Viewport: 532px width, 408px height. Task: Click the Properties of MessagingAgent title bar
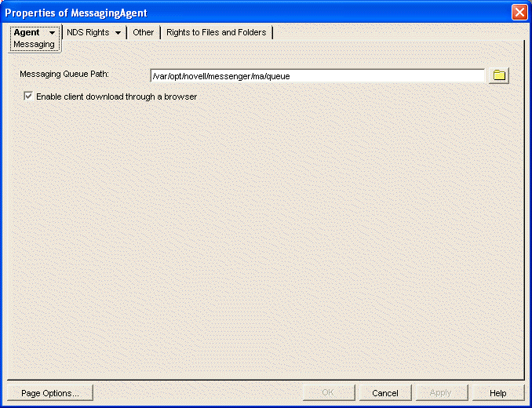(235, 13)
